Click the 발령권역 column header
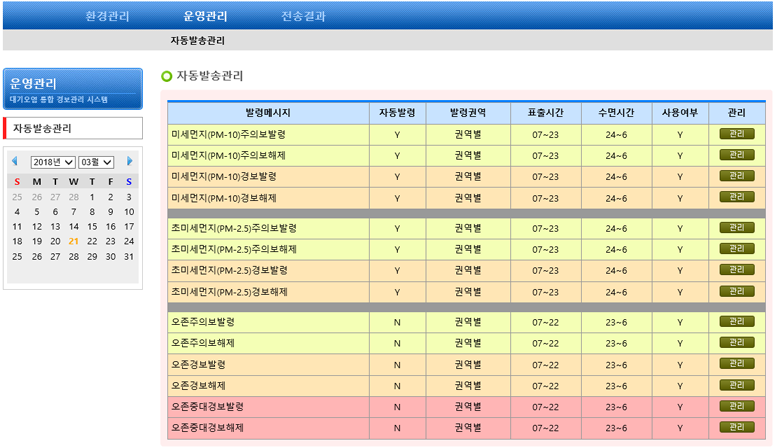The width and height of the screenshot is (775, 448). (x=468, y=113)
